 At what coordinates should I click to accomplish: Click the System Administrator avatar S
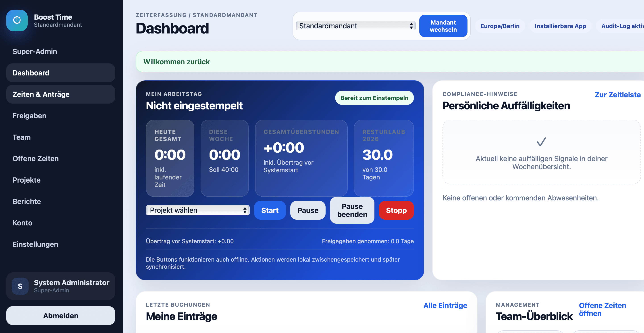click(x=20, y=286)
